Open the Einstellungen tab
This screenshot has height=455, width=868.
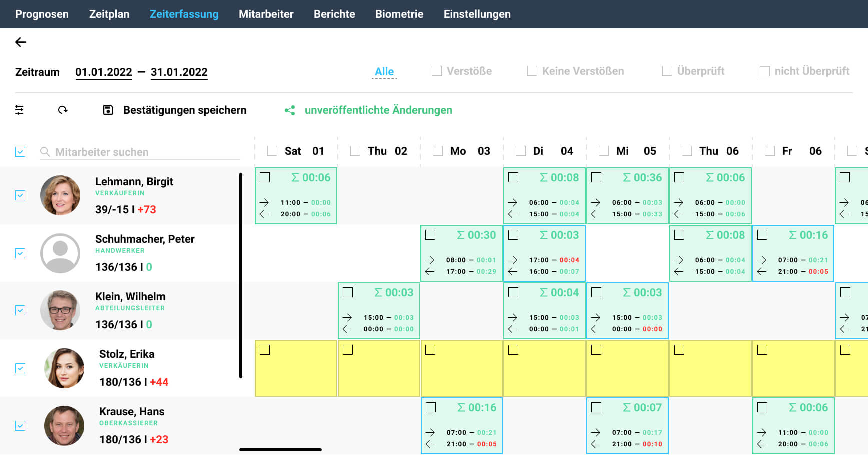tap(477, 14)
